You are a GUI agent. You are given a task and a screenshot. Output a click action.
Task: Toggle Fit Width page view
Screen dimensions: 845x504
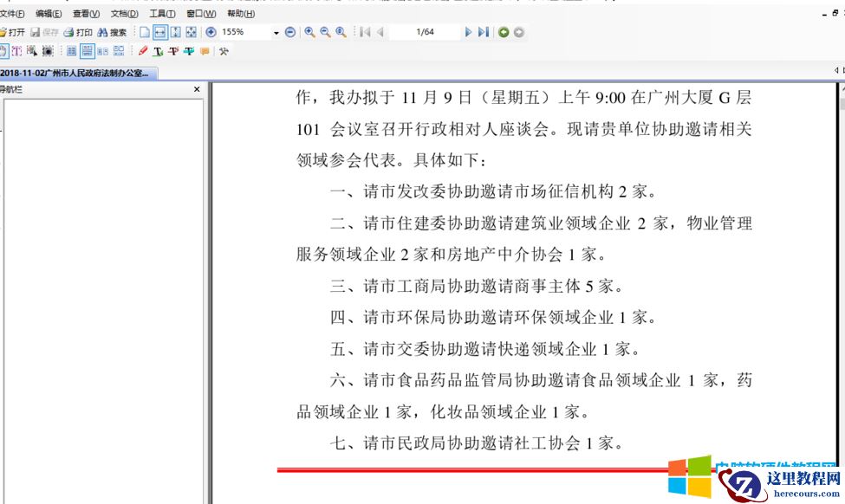coord(161,32)
